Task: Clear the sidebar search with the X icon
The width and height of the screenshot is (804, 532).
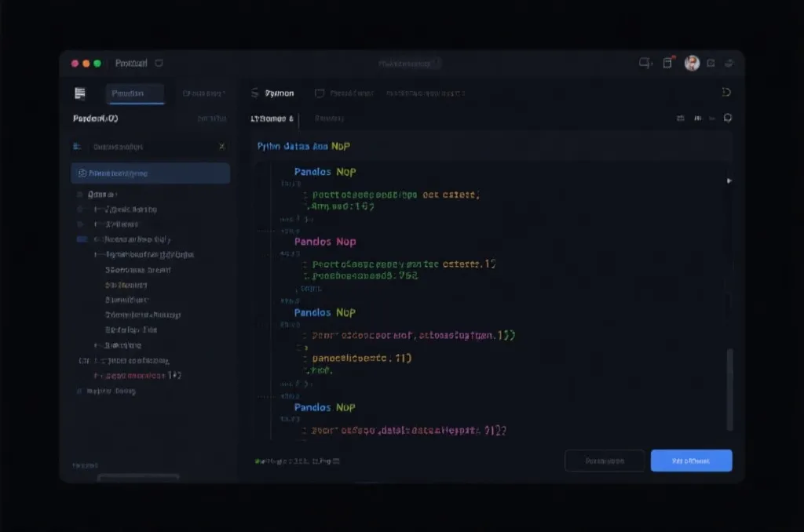Action: [222, 147]
